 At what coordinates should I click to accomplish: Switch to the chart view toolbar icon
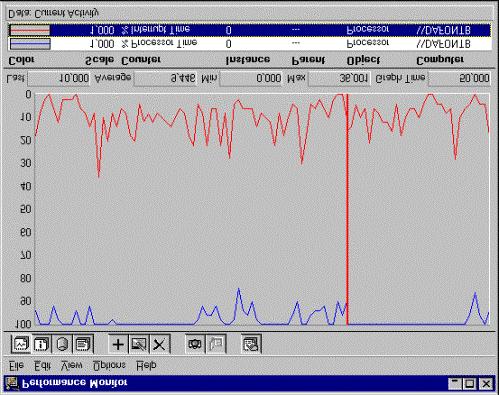[x=21, y=344]
